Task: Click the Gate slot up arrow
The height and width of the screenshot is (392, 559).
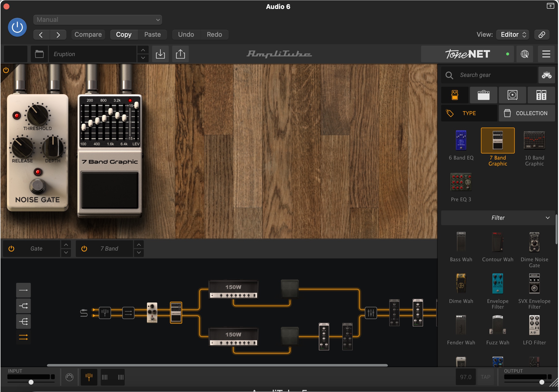Action: 66,245
